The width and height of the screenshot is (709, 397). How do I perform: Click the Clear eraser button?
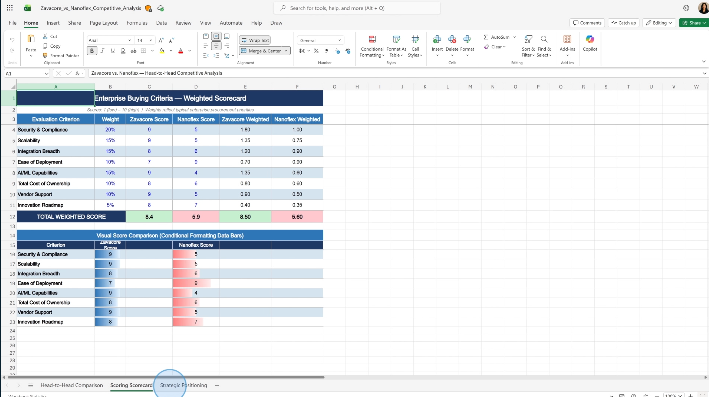[x=494, y=47]
